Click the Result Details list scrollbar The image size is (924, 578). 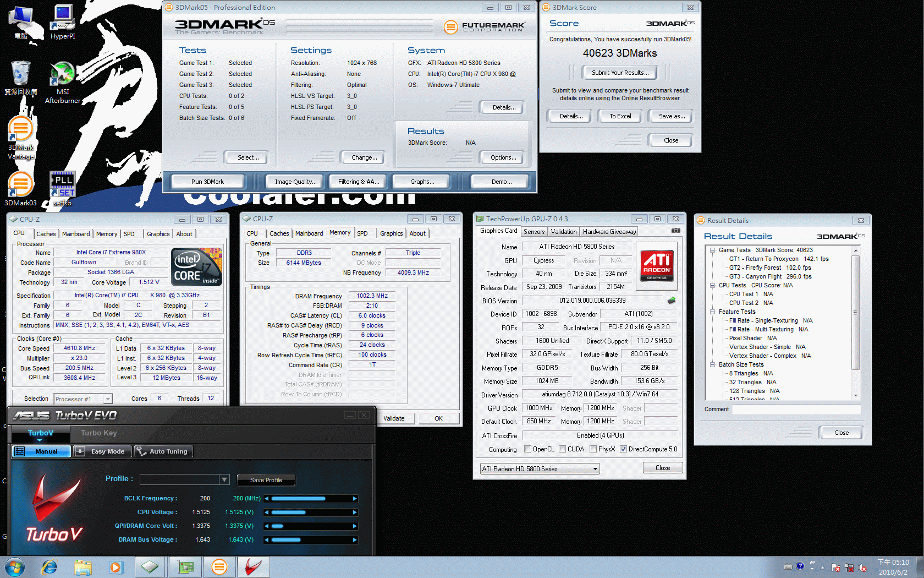[855, 323]
